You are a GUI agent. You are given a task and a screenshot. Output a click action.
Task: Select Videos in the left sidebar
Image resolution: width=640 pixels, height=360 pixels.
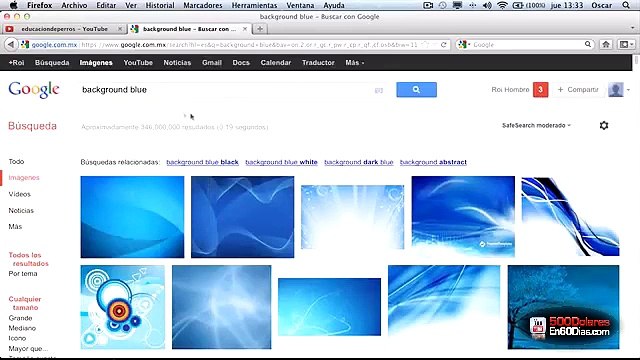pyautogui.click(x=20, y=194)
